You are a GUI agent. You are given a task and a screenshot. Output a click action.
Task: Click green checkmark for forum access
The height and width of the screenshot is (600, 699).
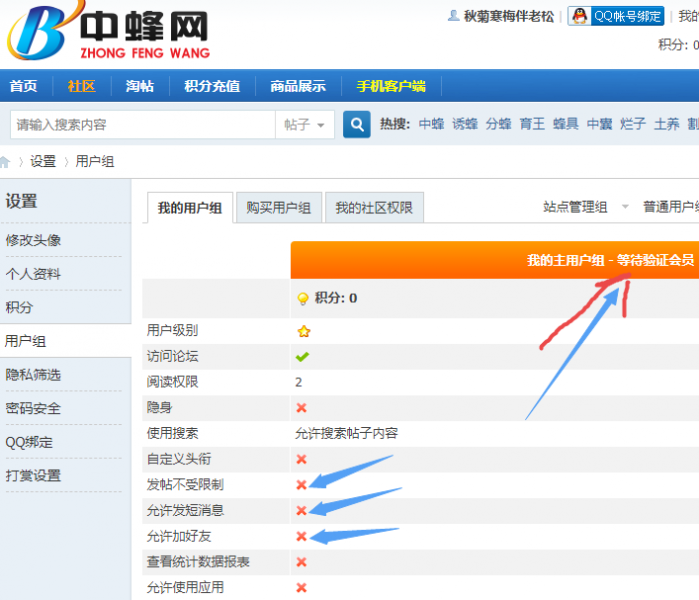pos(302,356)
